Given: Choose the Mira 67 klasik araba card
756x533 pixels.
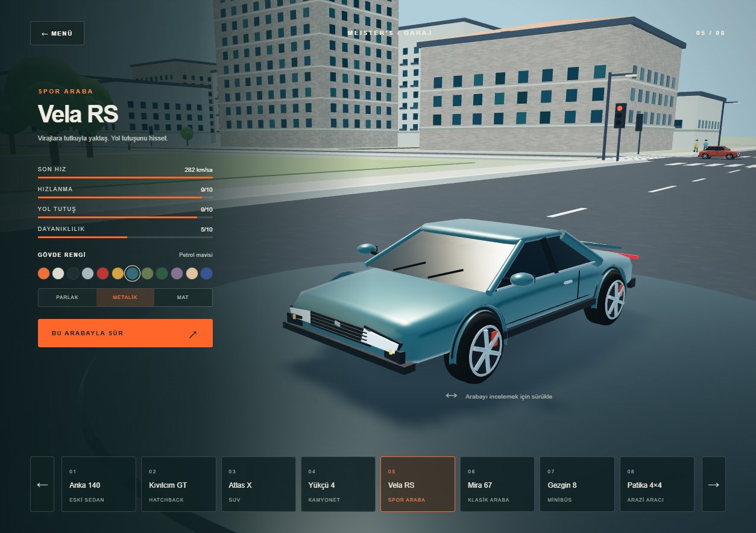Looking at the screenshot, I should click(x=497, y=484).
